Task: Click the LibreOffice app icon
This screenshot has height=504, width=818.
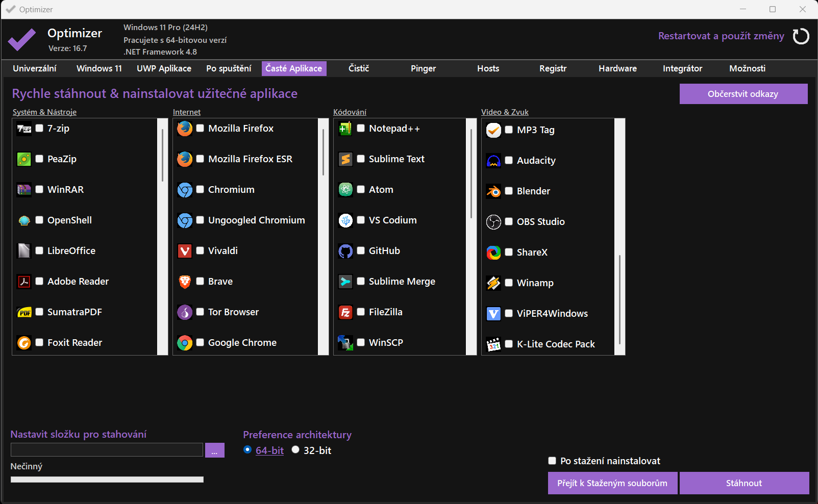Action: pos(24,251)
